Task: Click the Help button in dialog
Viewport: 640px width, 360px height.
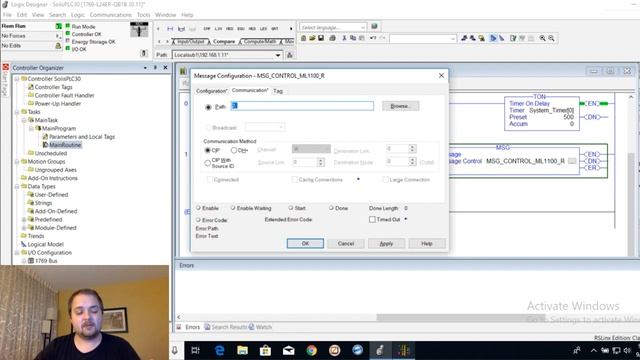Action: [427, 243]
